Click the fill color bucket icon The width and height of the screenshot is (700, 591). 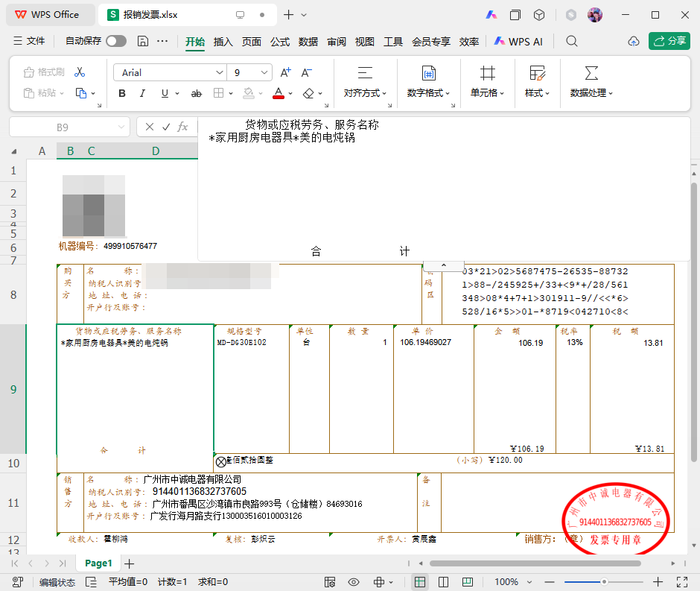(249, 93)
